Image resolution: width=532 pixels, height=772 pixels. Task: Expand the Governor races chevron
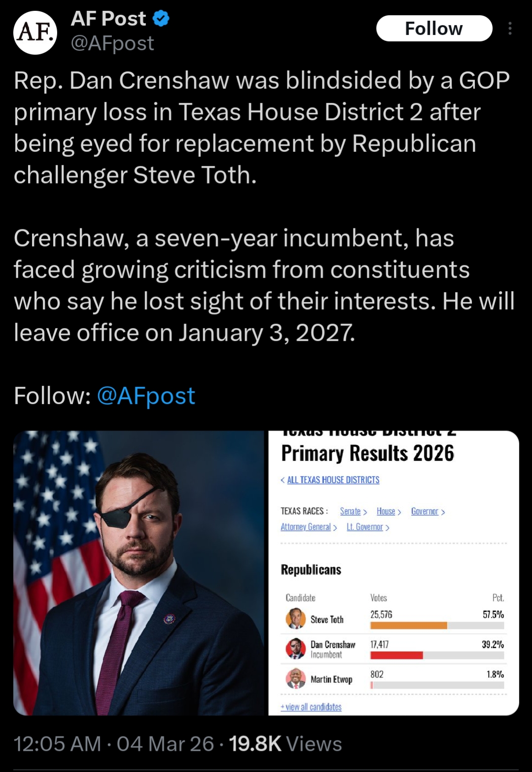[x=443, y=512]
